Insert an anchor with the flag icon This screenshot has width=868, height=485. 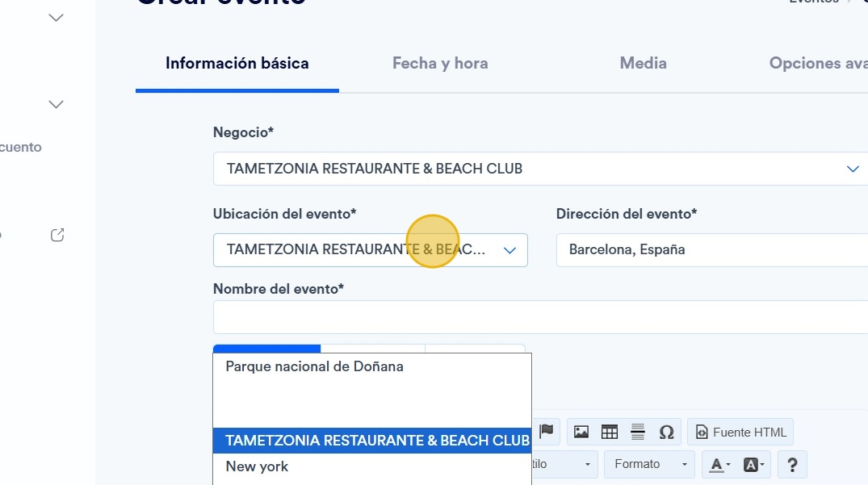point(547,431)
